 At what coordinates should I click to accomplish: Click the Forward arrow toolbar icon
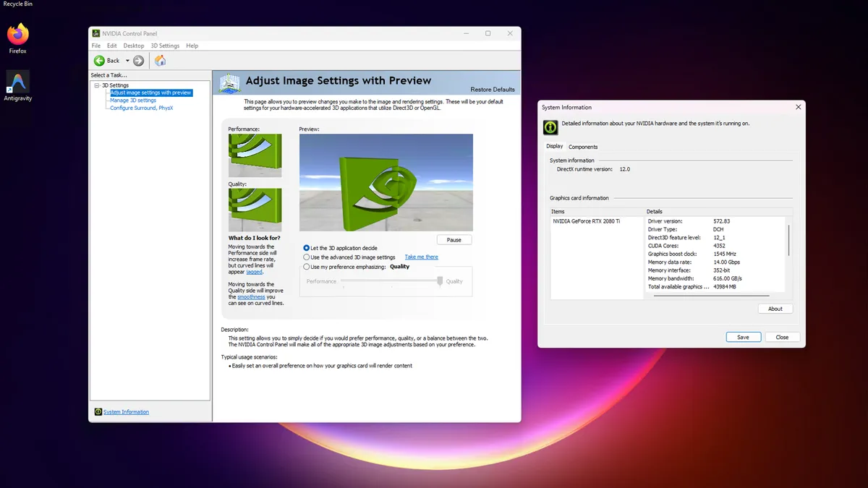coord(138,61)
